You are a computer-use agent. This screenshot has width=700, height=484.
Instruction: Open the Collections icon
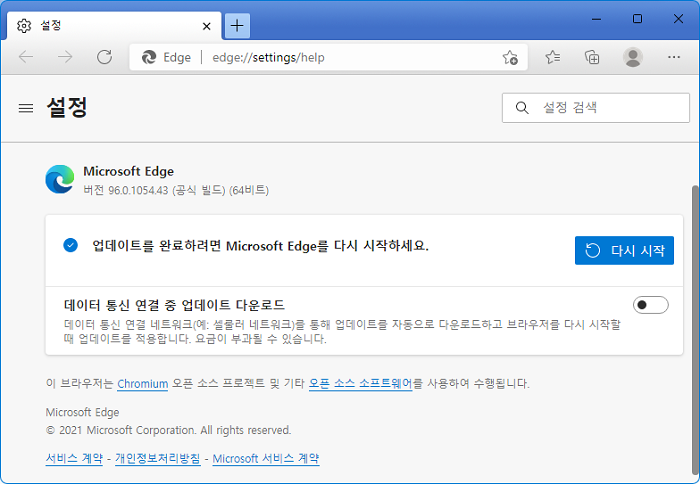[592, 57]
